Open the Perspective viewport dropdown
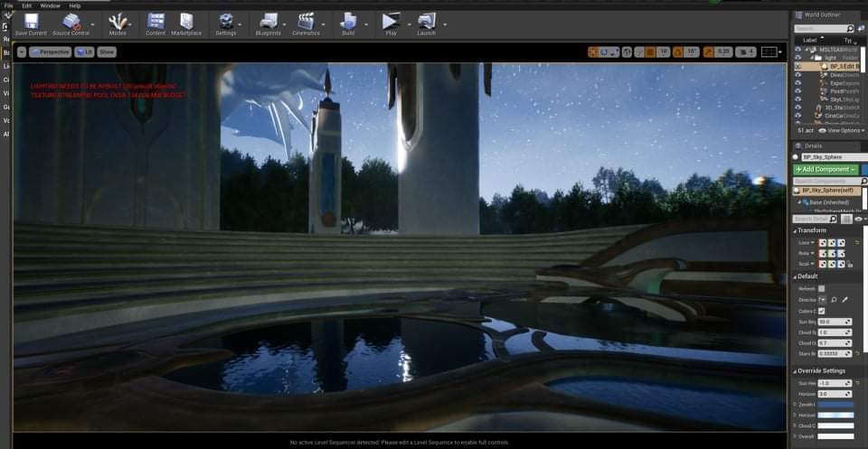This screenshot has height=449, width=868. (x=55, y=52)
